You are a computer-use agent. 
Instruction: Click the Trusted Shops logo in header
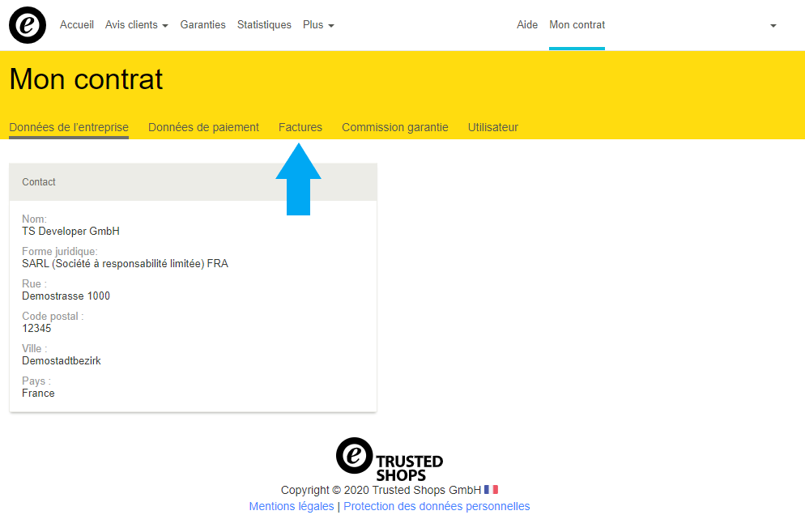point(28,25)
